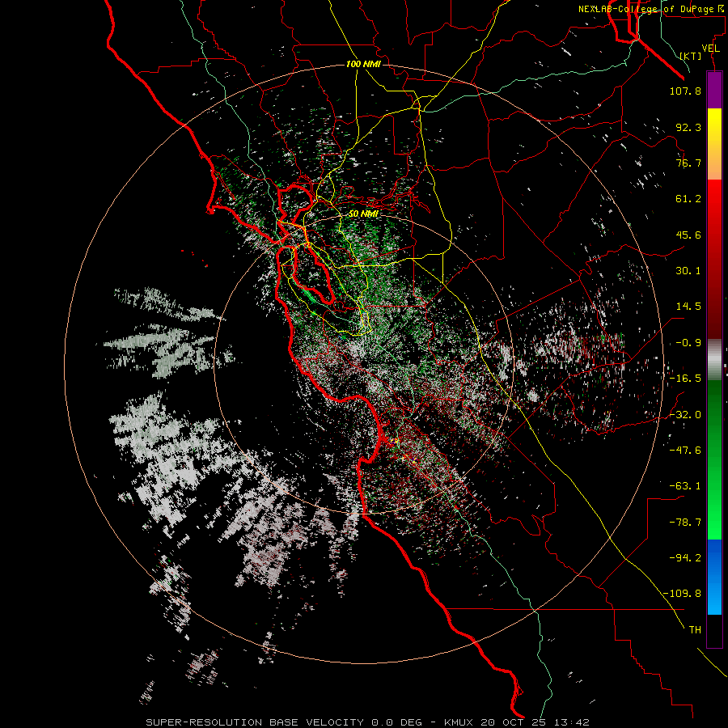728x728 pixels.
Task: Click the 14.5 velocity scale value
Action: pyautogui.click(x=688, y=307)
